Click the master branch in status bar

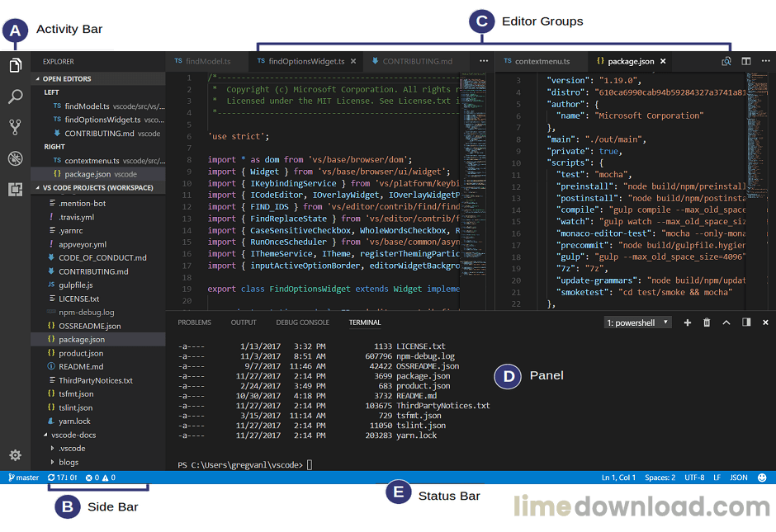[23, 478]
